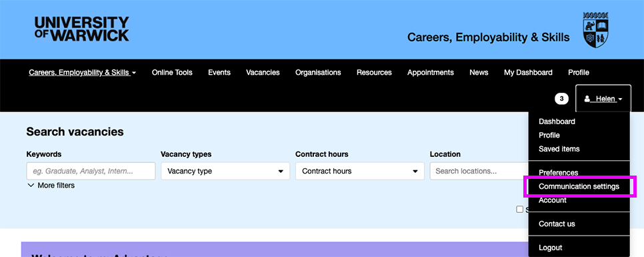Open Account from the user menu
This screenshot has height=257, width=644.
click(x=553, y=200)
